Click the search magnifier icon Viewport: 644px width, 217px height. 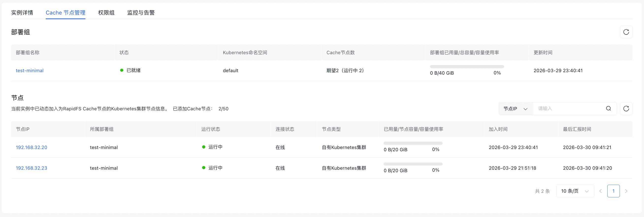point(609,108)
